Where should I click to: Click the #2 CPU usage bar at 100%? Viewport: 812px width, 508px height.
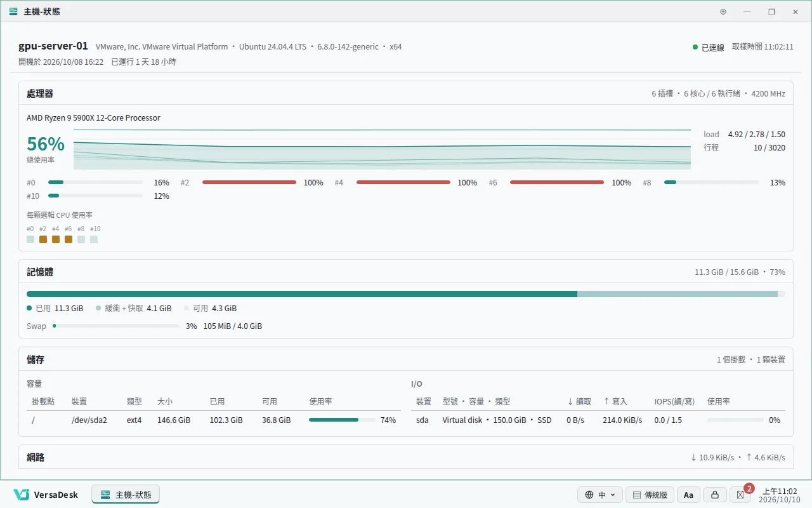[249, 182]
